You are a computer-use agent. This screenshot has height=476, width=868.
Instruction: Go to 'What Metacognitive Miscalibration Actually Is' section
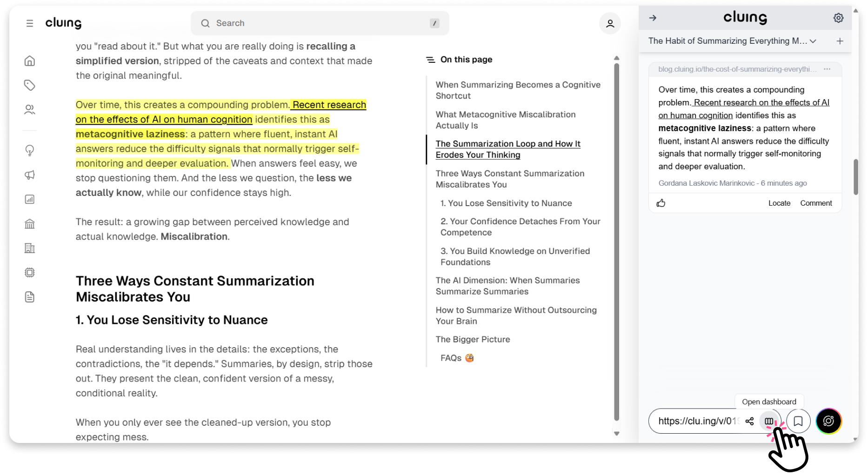(506, 120)
